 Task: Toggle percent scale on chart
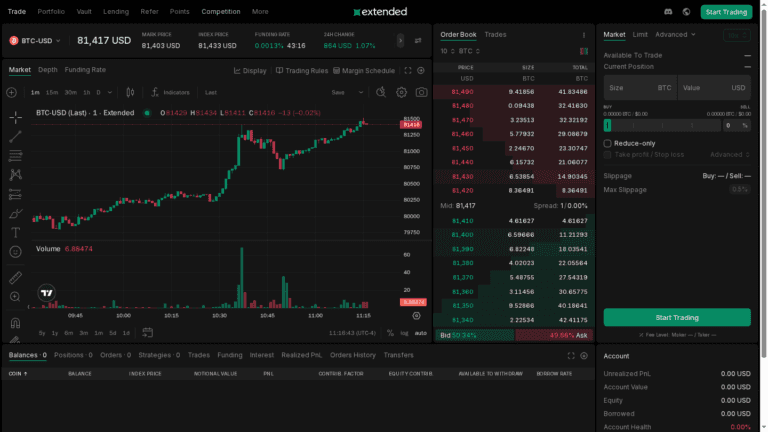pyautogui.click(x=390, y=333)
